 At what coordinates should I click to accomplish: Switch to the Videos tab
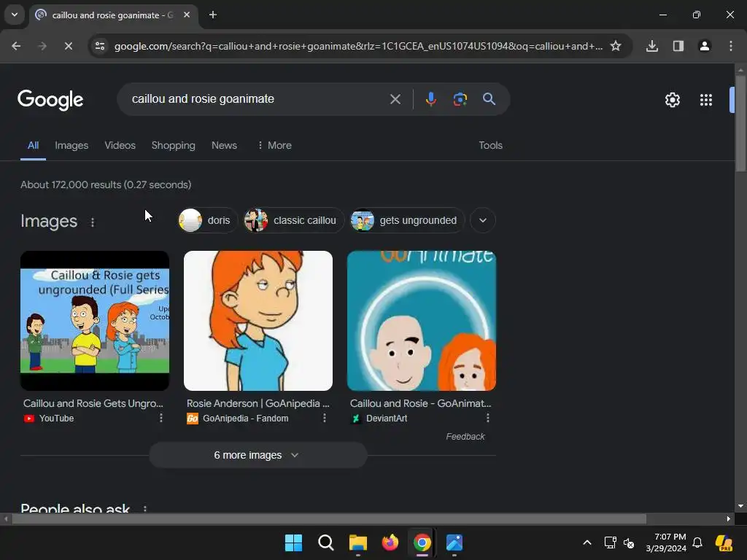[120, 145]
